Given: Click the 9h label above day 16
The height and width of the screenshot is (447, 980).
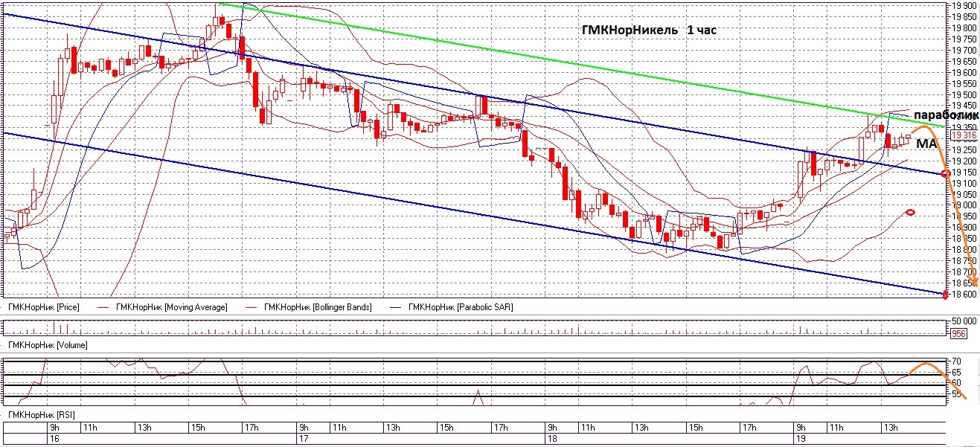Looking at the screenshot, I should click(x=54, y=428).
